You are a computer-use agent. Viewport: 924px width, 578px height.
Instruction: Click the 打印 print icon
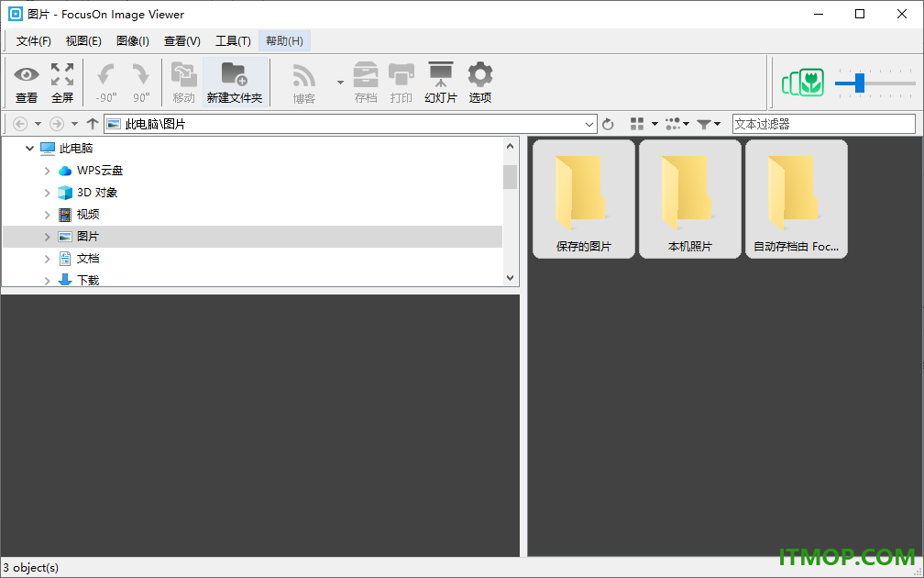click(401, 83)
